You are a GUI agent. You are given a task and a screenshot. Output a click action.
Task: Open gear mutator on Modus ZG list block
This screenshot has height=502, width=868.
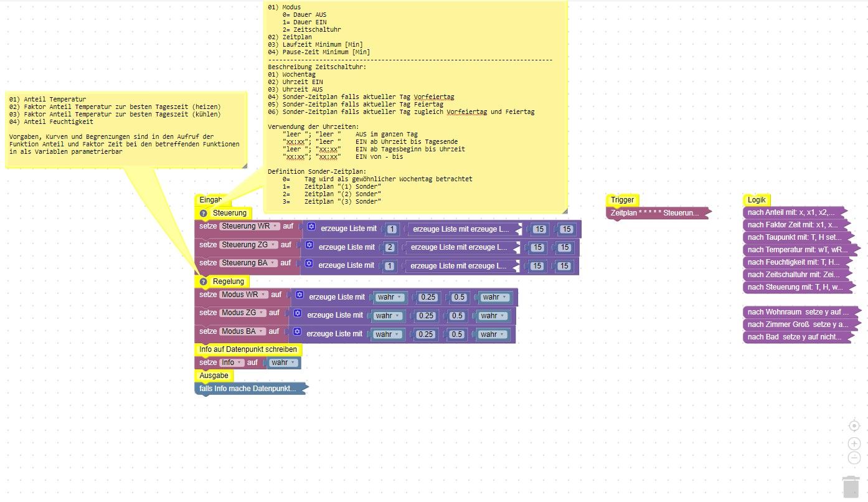tap(297, 315)
